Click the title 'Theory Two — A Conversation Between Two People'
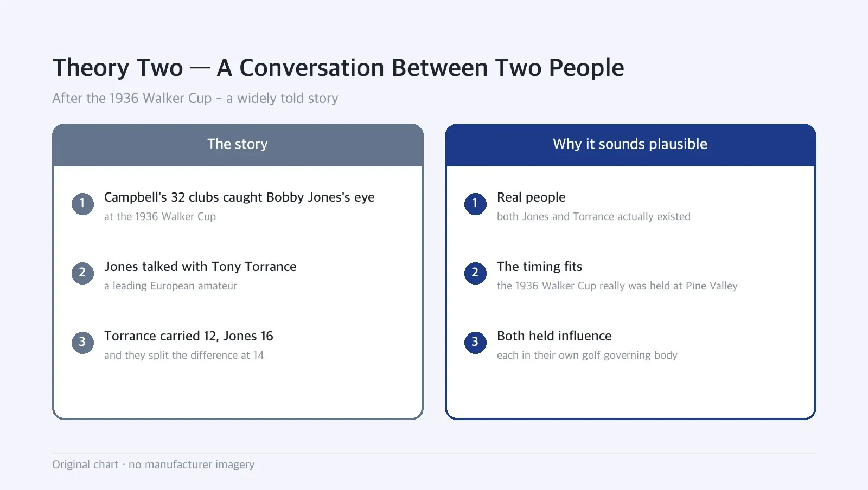Image resolution: width=868 pixels, height=490 pixels. coord(338,68)
